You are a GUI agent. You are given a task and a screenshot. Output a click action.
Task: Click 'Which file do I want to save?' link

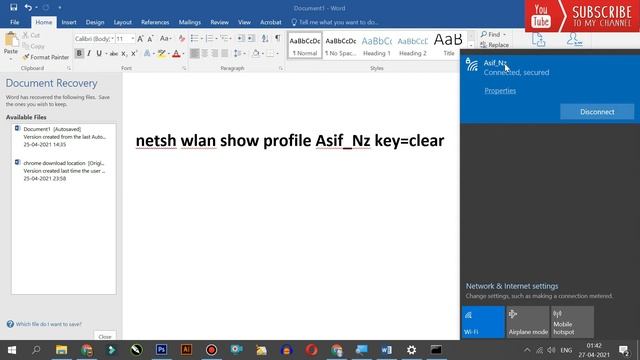[49, 324]
